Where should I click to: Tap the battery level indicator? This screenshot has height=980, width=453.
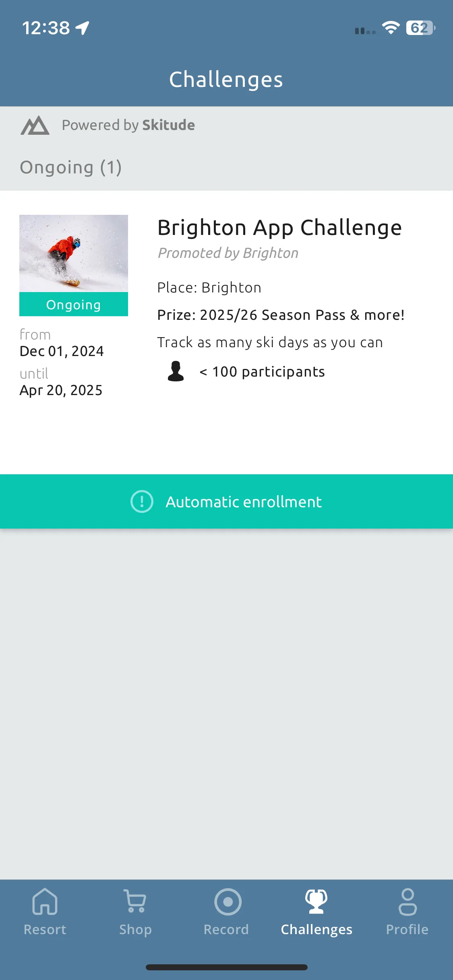420,28
